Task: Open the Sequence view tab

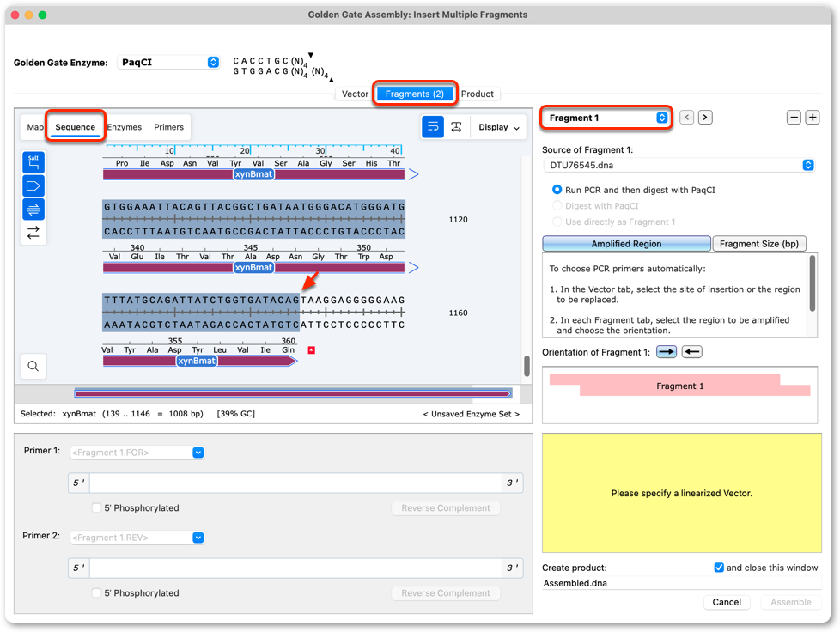Action: tap(75, 127)
